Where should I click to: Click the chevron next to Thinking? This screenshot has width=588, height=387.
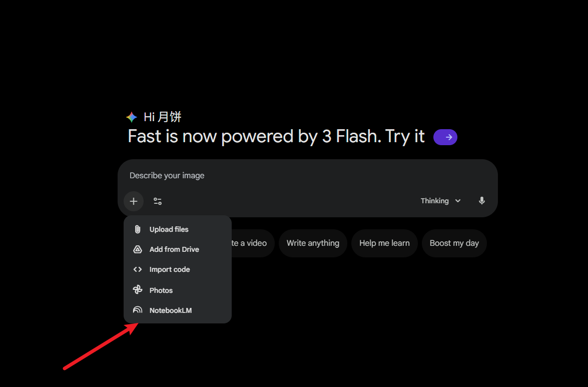tap(458, 201)
